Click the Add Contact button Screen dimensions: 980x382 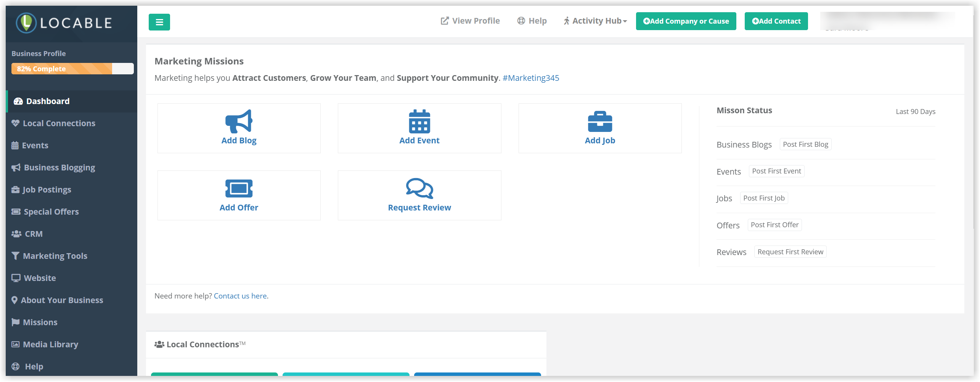click(776, 21)
